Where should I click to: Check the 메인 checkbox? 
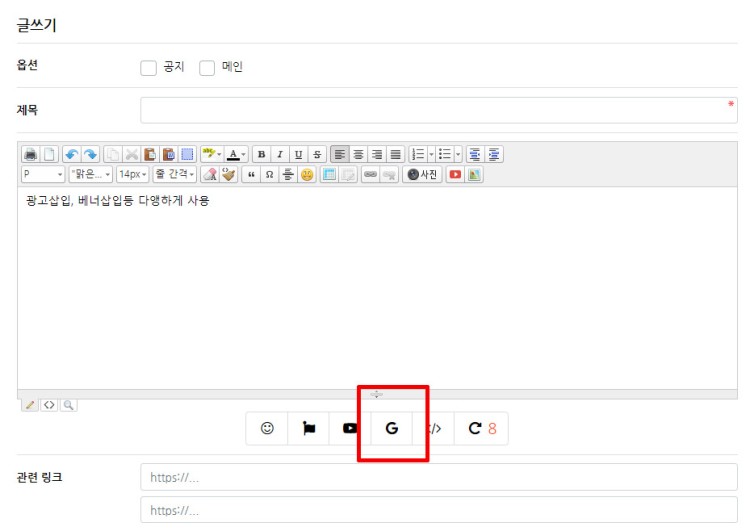point(208,69)
